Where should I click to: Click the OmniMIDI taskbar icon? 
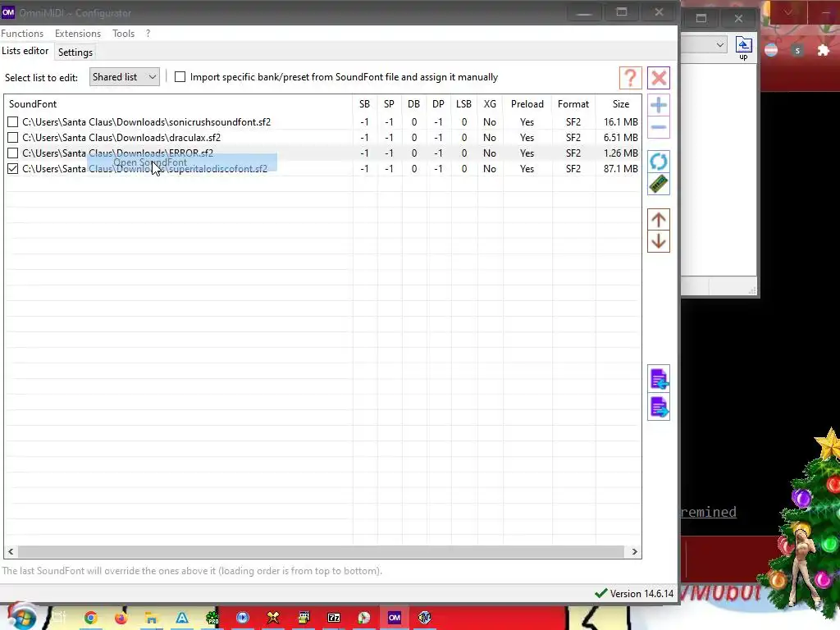click(x=395, y=618)
